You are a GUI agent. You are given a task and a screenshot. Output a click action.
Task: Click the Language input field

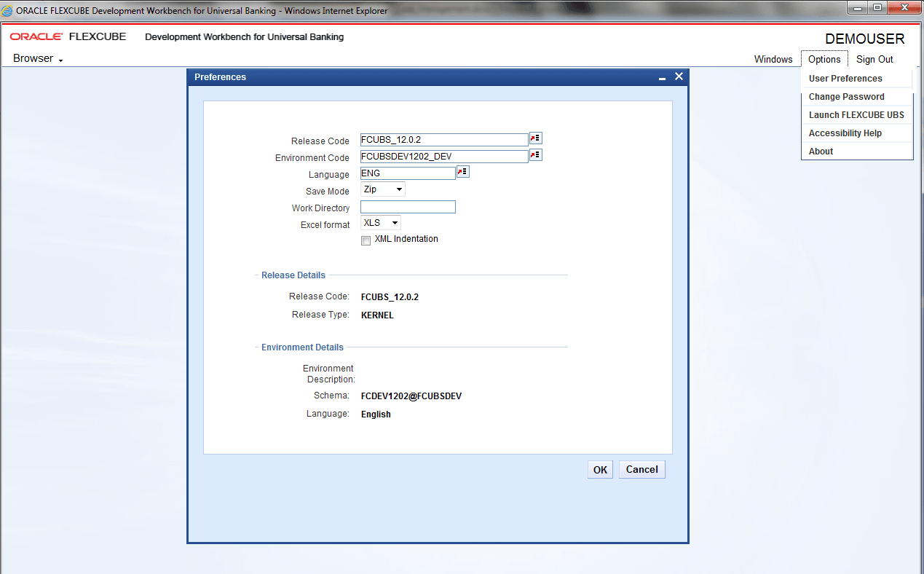tap(408, 173)
